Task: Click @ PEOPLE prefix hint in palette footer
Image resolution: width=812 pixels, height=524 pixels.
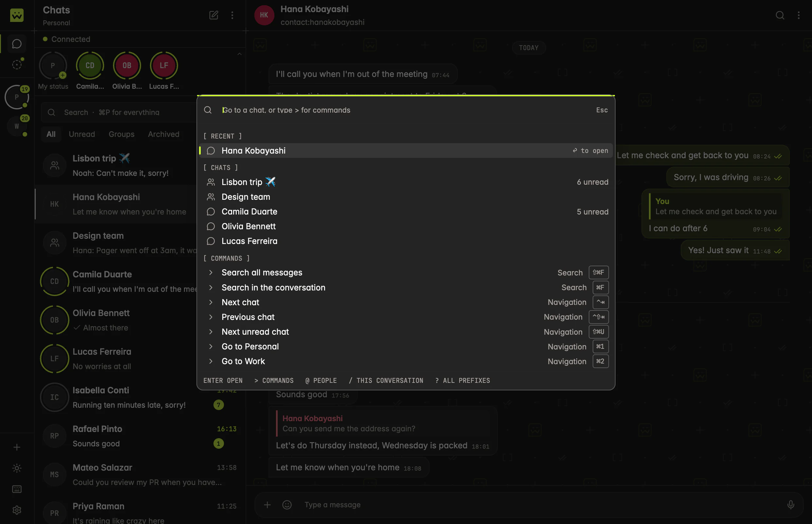Action: pyautogui.click(x=321, y=381)
